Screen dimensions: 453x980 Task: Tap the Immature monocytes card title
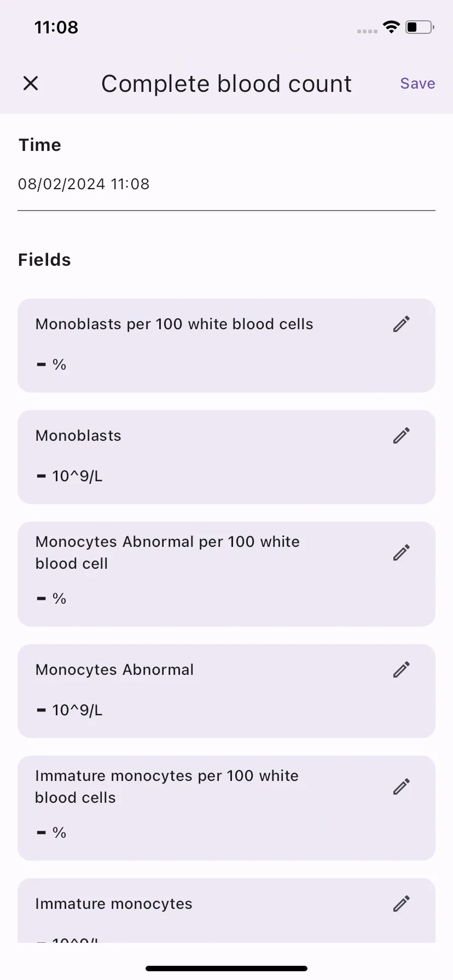click(x=114, y=904)
